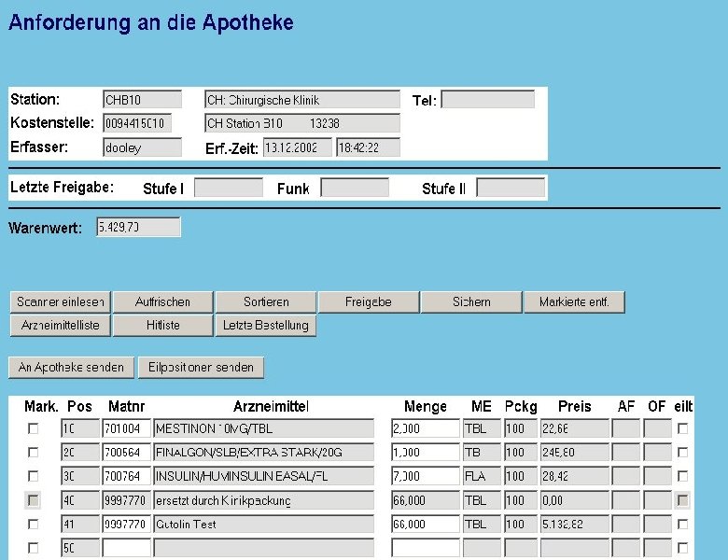Image resolution: width=728 pixels, height=560 pixels.
Task: Click Menge field of FINALGON row
Action: 426,453
